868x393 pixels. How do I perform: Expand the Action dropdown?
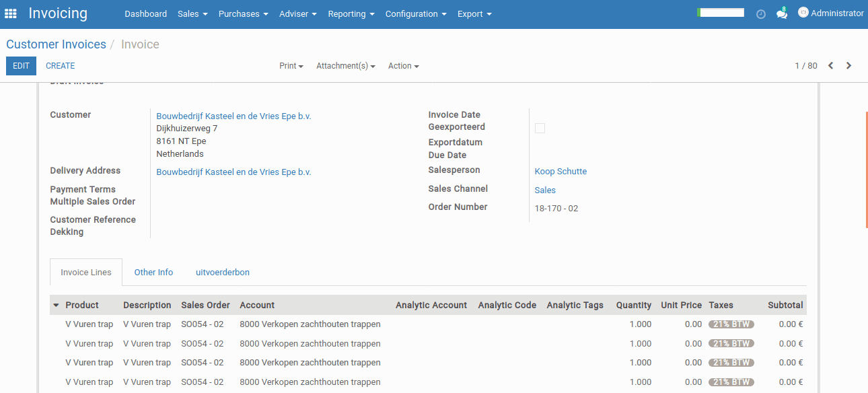tap(403, 66)
